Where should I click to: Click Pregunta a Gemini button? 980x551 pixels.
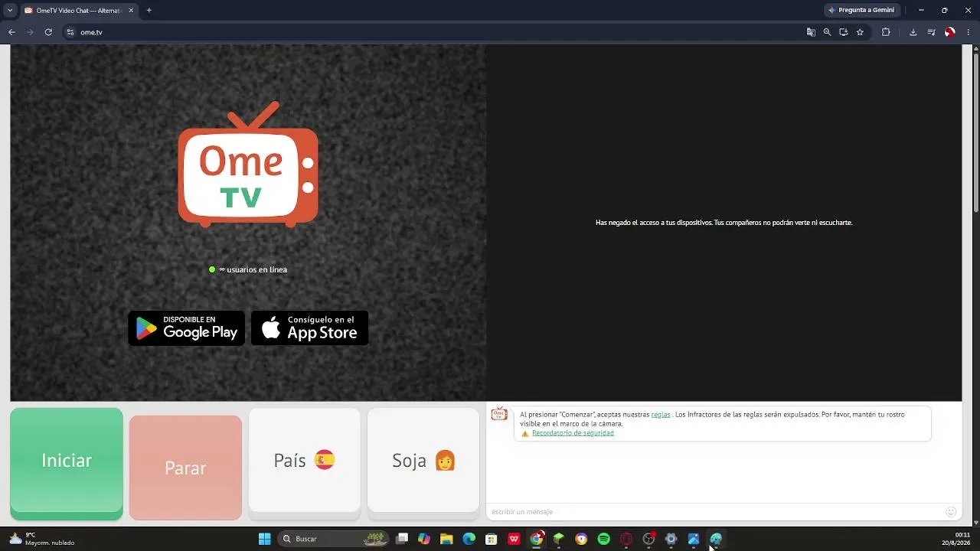point(861,10)
